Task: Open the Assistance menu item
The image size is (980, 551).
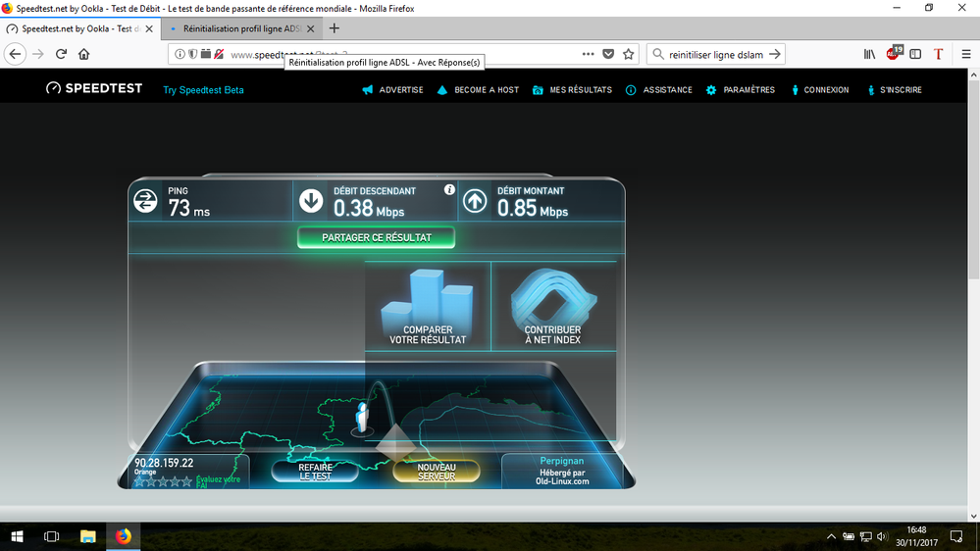Action: click(x=659, y=90)
